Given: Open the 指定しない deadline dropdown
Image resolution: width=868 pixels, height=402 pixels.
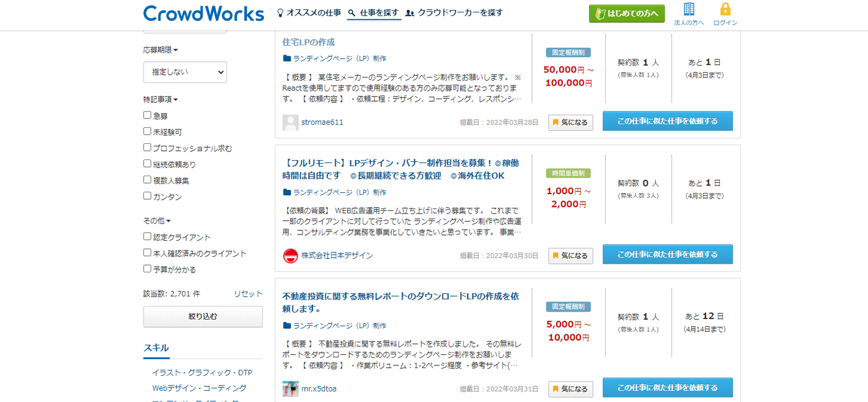Looking at the screenshot, I should pyautogui.click(x=185, y=72).
